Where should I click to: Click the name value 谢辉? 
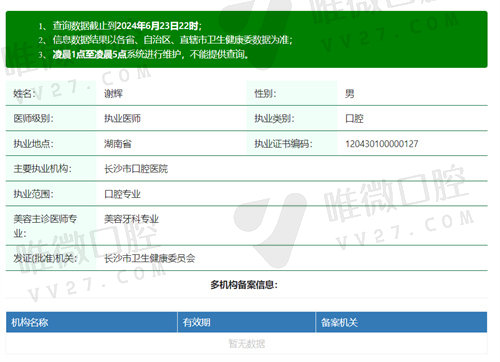pos(113,94)
